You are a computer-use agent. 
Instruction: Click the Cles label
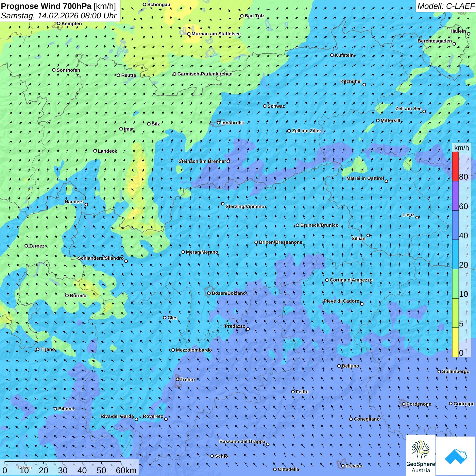click(x=172, y=318)
